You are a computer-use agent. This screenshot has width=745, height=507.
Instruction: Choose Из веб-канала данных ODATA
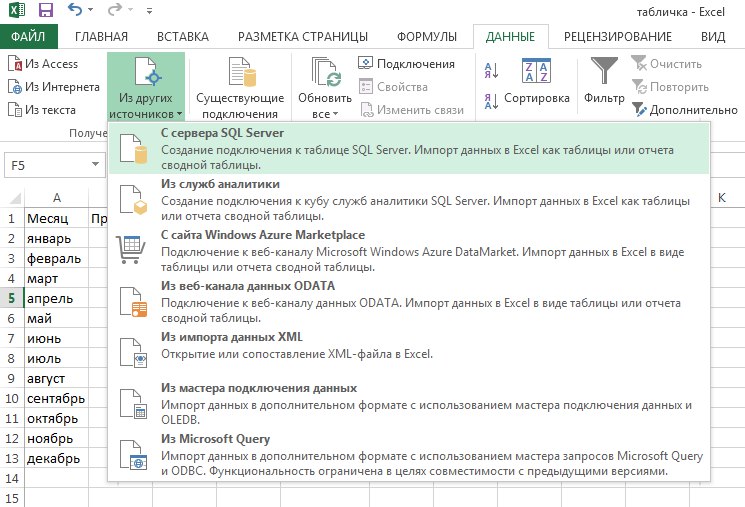click(409, 301)
